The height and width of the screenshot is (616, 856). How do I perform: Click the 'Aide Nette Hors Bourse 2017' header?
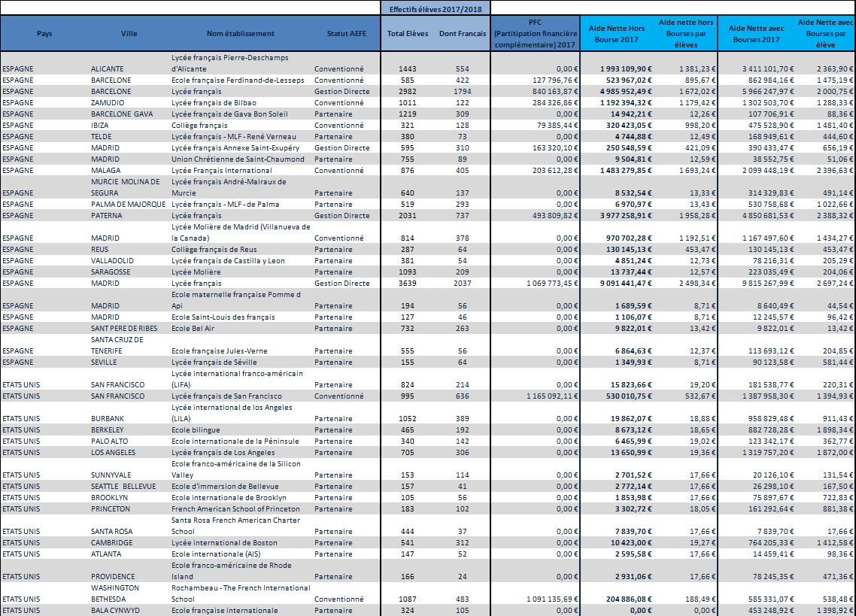pyautogui.click(x=616, y=33)
